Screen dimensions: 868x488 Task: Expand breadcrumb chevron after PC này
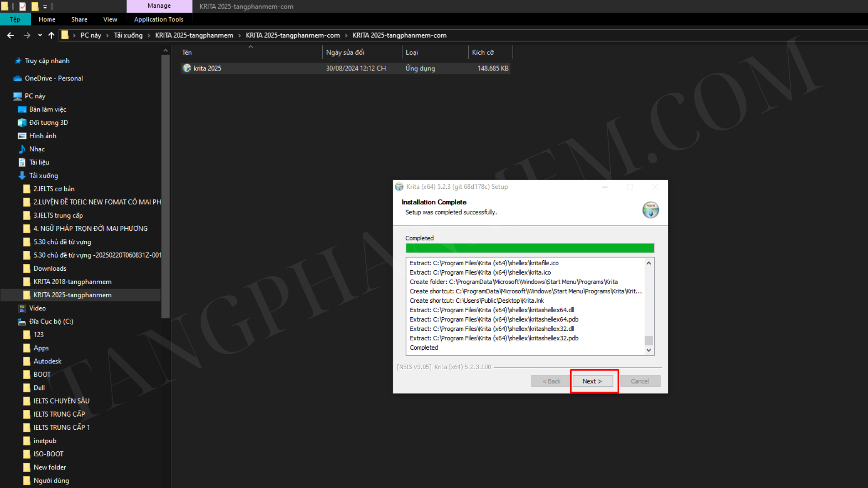pos(108,35)
